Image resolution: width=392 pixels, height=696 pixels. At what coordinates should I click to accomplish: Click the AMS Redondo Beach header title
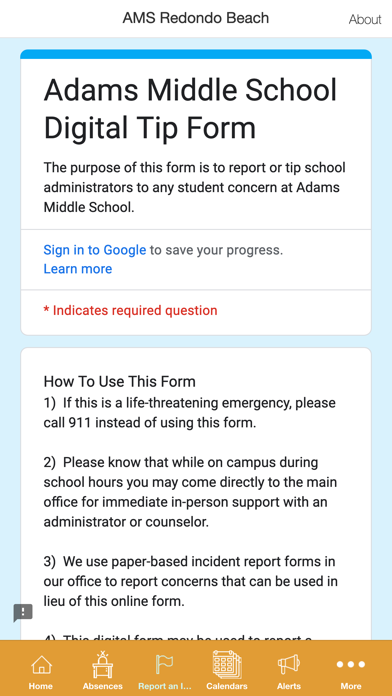pyautogui.click(x=196, y=18)
